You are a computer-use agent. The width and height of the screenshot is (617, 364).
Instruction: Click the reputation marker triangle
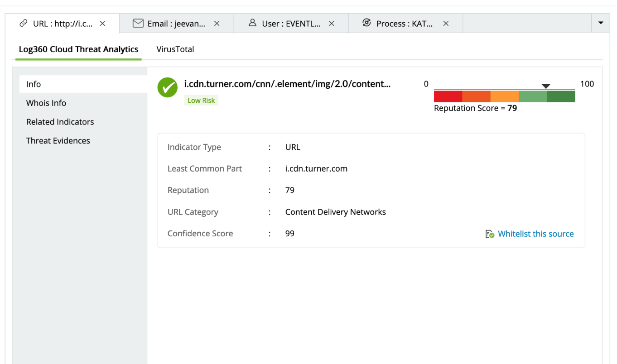546,86
